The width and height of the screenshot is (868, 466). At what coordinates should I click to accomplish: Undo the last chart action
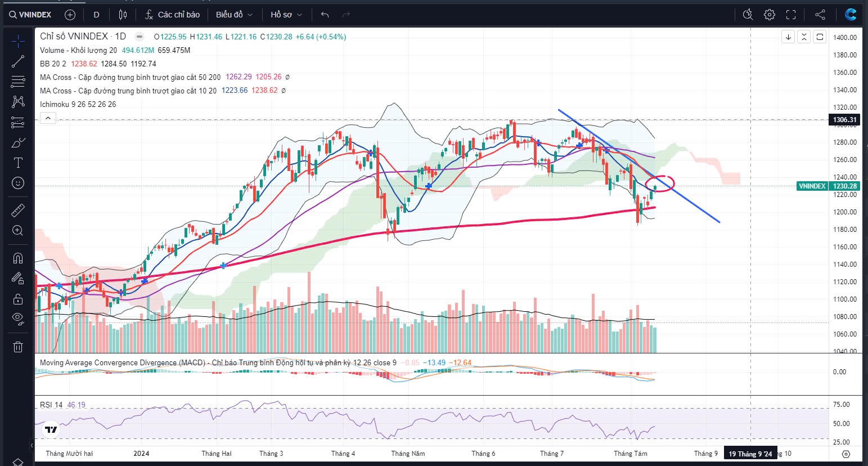(x=325, y=15)
